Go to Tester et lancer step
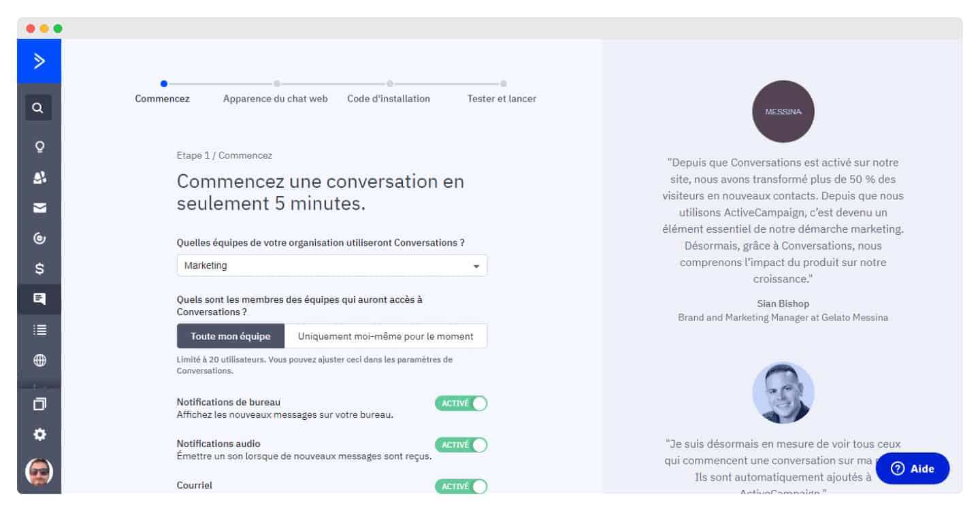The image size is (980, 511). click(502, 99)
